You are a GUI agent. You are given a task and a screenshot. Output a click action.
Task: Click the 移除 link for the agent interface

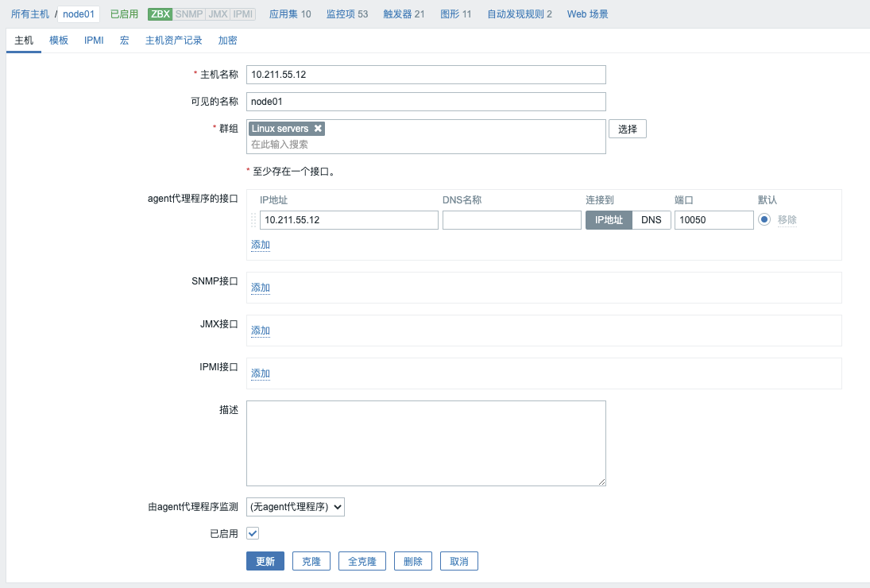pos(787,220)
